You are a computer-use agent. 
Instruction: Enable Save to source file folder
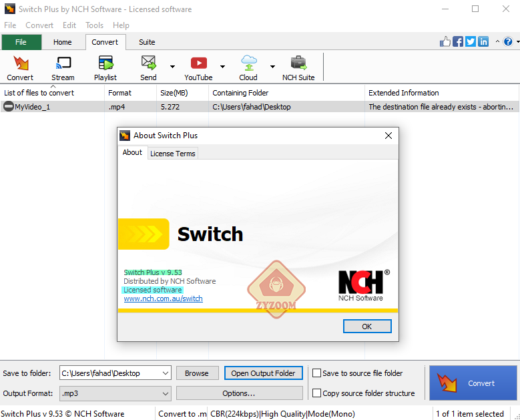coord(316,373)
